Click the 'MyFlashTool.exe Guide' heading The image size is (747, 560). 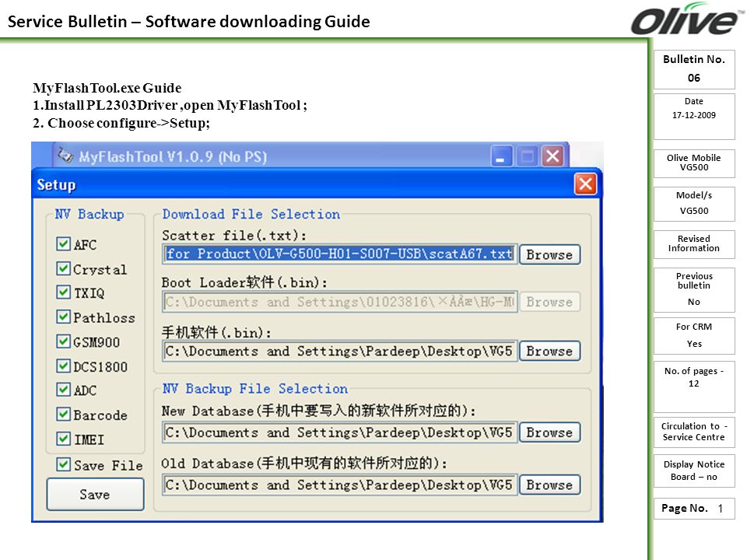107,88
